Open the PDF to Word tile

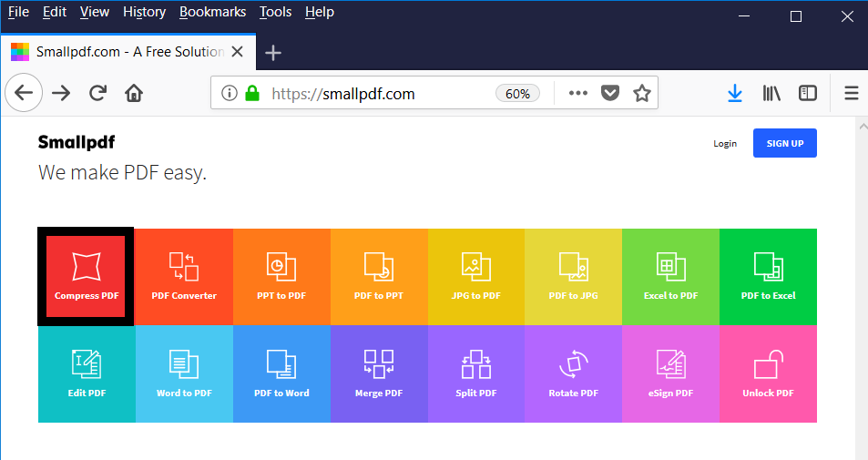coord(281,374)
